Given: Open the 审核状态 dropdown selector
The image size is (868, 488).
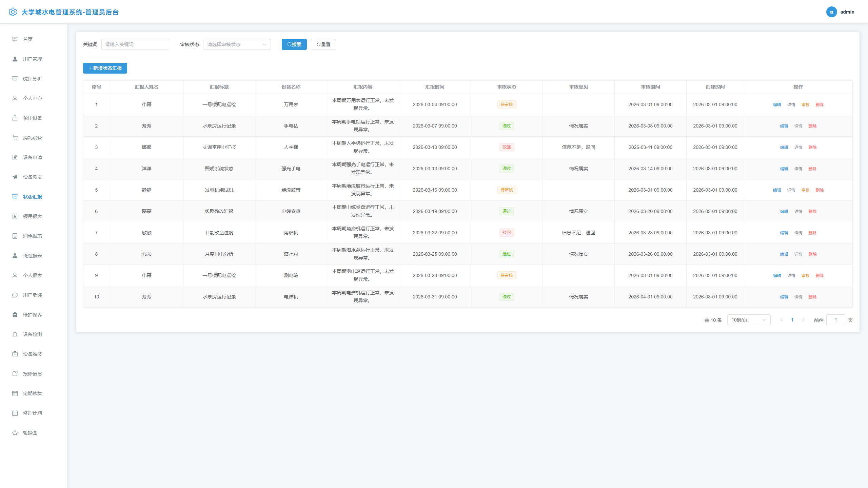Looking at the screenshot, I should pyautogui.click(x=237, y=44).
